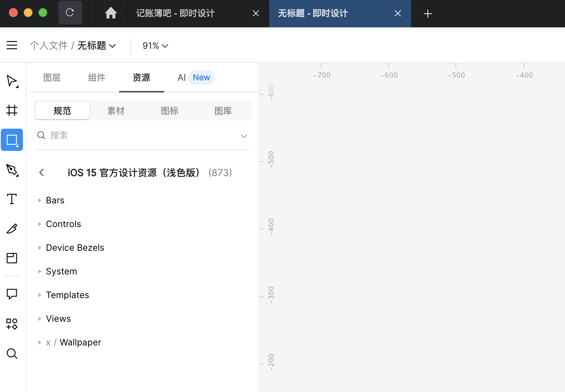Image resolution: width=565 pixels, height=392 pixels.
Task: Open a new tab with plus icon
Action: [428, 14]
